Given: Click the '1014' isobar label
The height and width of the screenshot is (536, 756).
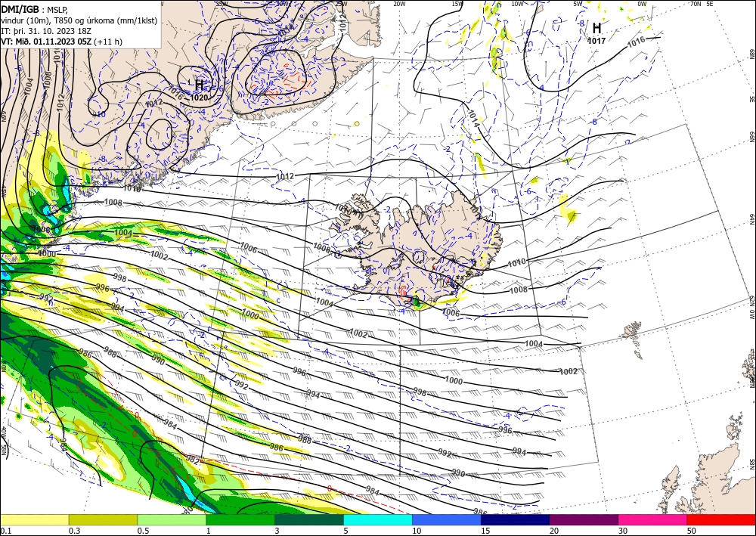Looking at the screenshot, I should [x=473, y=119].
